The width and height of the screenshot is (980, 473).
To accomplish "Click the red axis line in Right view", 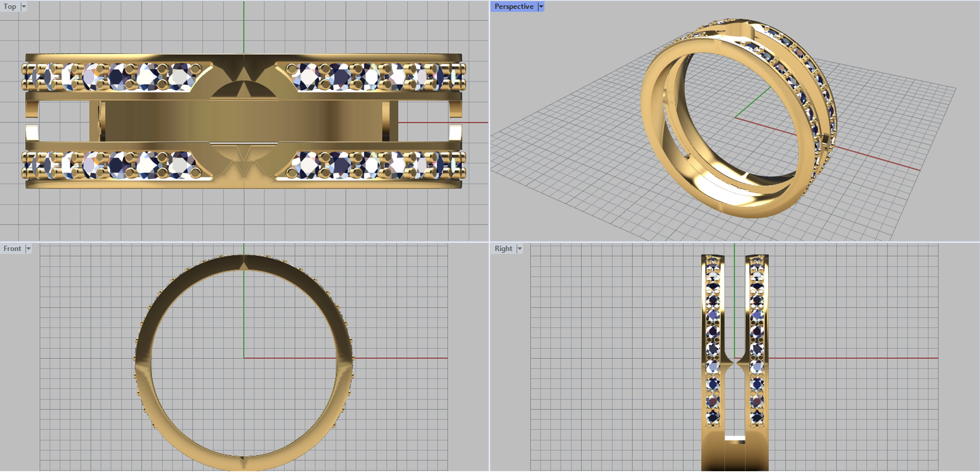I will (x=858, y=358).
